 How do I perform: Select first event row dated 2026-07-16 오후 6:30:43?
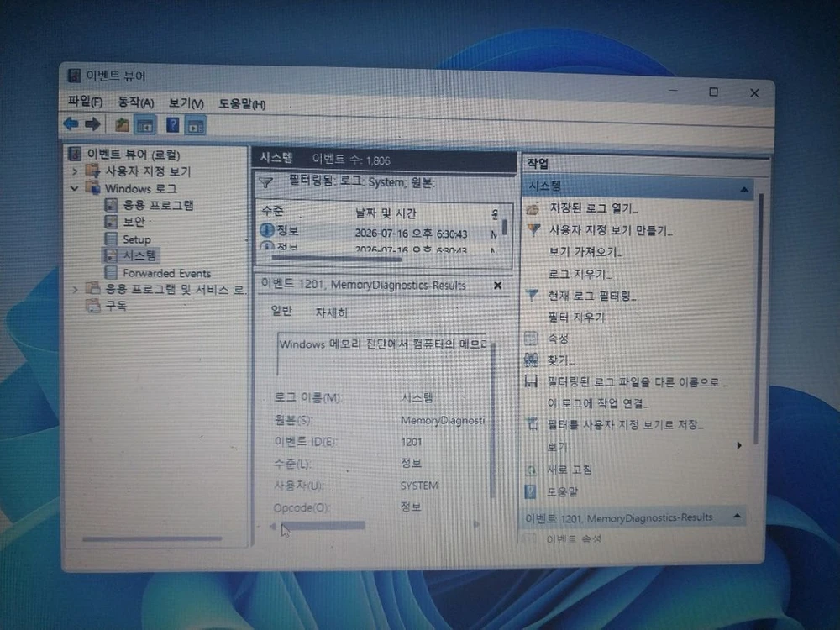point(380,232)
